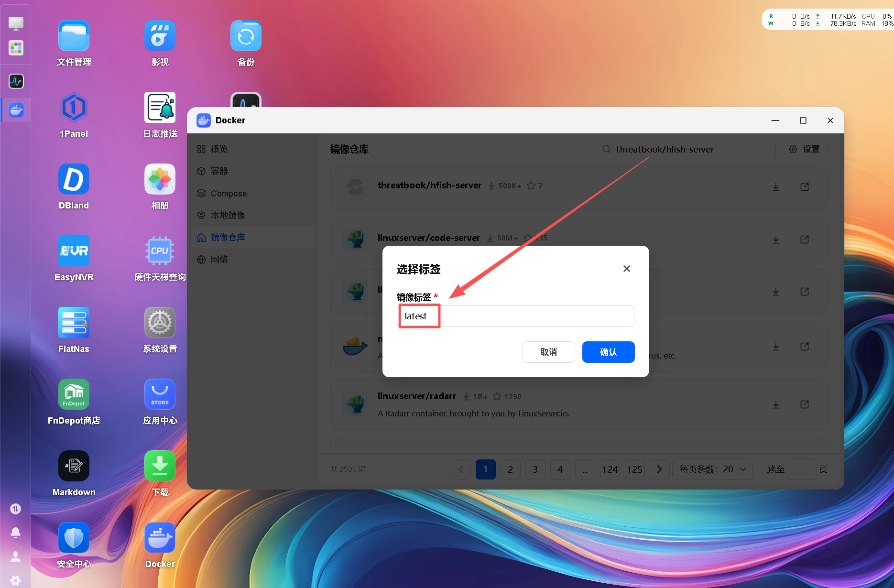This screenshot has height=588, width=894.
Task: Click the image search field with threatbook/hfish-server
Action: [686, 149]
